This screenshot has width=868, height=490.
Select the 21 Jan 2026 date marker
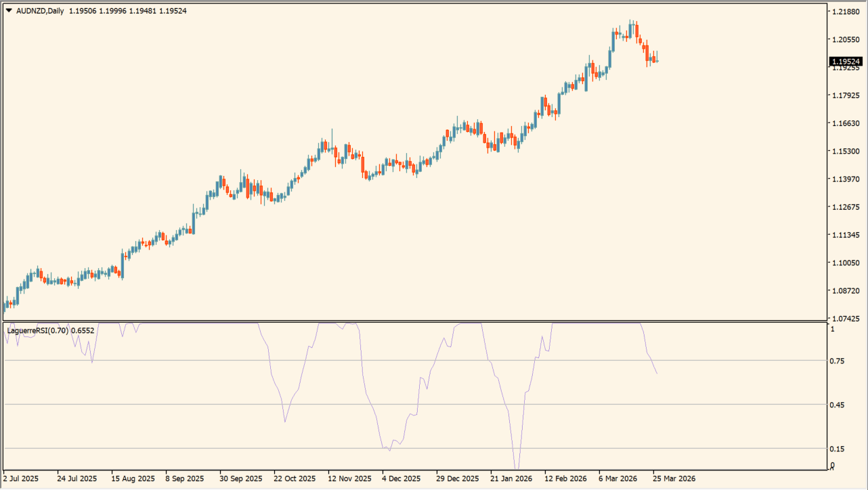(511, 478)
